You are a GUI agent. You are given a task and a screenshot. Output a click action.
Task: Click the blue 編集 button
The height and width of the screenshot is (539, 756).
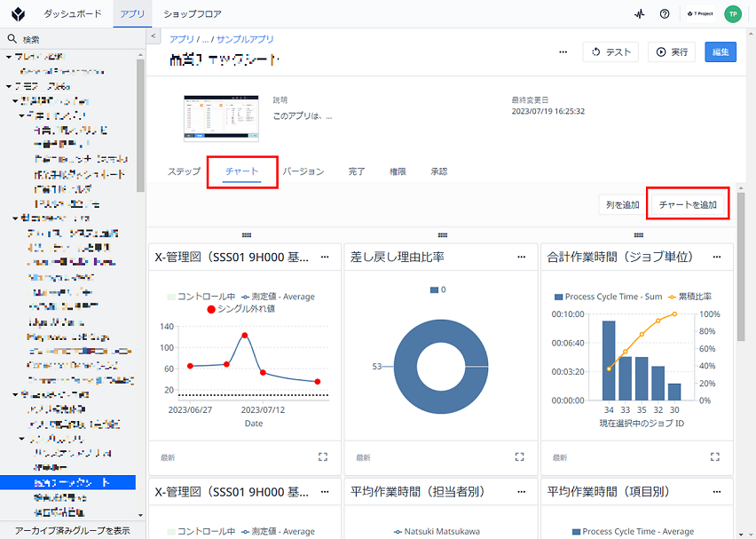click(x=721, y=52)
